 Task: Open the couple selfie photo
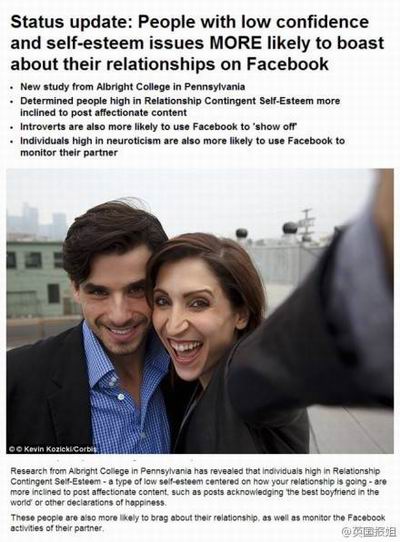tap(200, 311)
